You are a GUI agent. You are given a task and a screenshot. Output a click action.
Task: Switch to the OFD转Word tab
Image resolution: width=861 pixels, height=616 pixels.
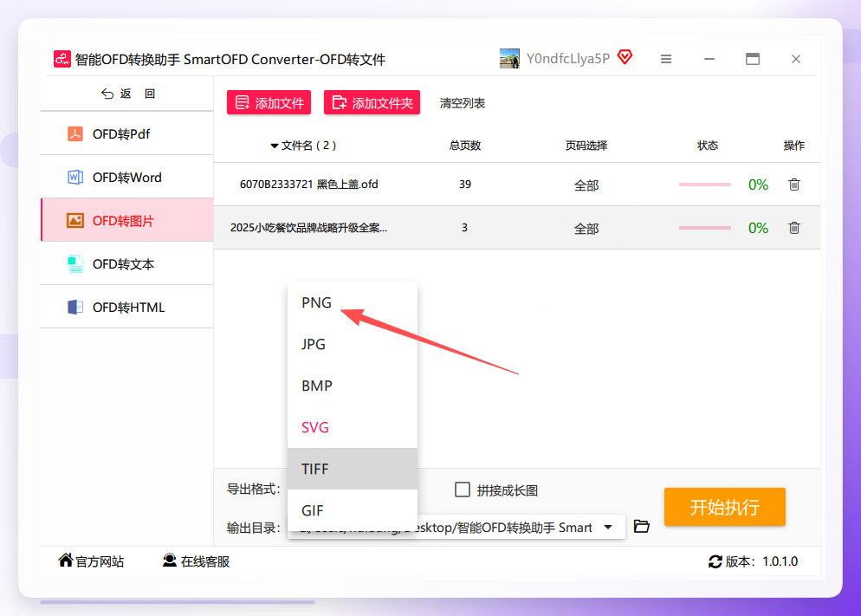tap(127, 178)
